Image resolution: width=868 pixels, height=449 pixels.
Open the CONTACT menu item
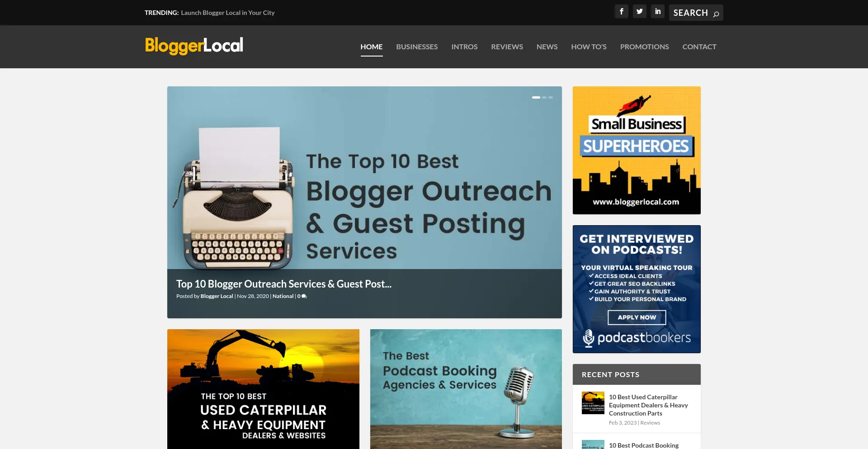[699, 47]
